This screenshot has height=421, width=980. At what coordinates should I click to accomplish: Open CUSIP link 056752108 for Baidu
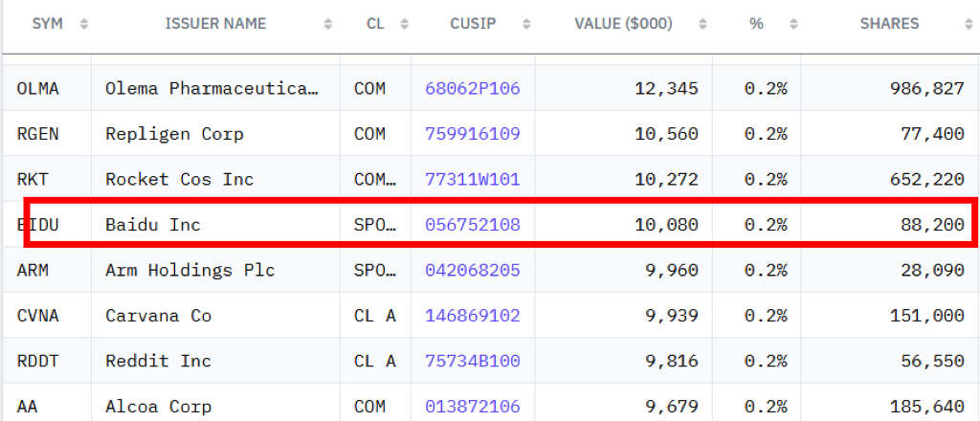(473, 224)
